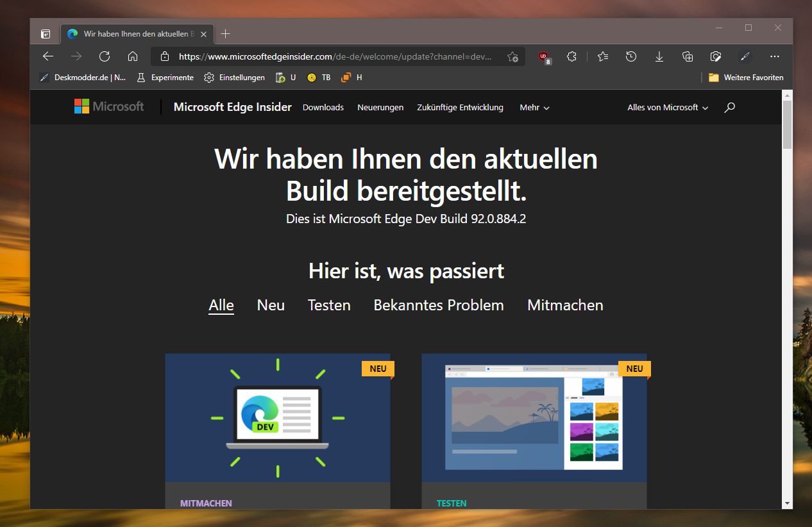Reload the page with refresh icon

point(105,56)
